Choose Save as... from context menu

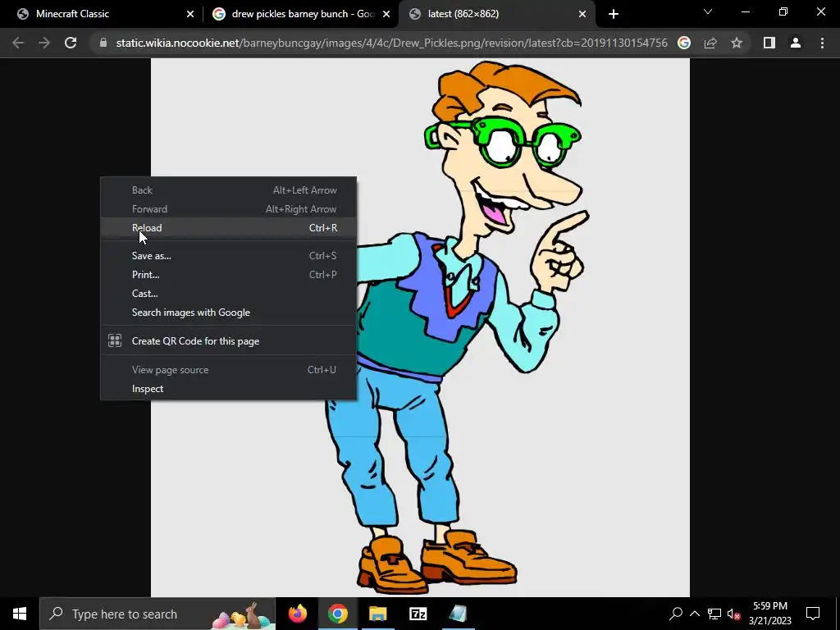[x=229, y=256]
